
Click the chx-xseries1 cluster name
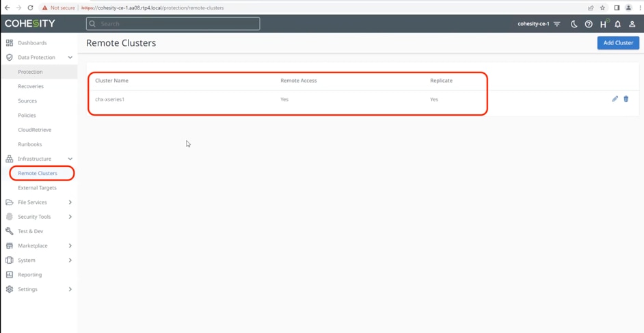tap(109, 99)
